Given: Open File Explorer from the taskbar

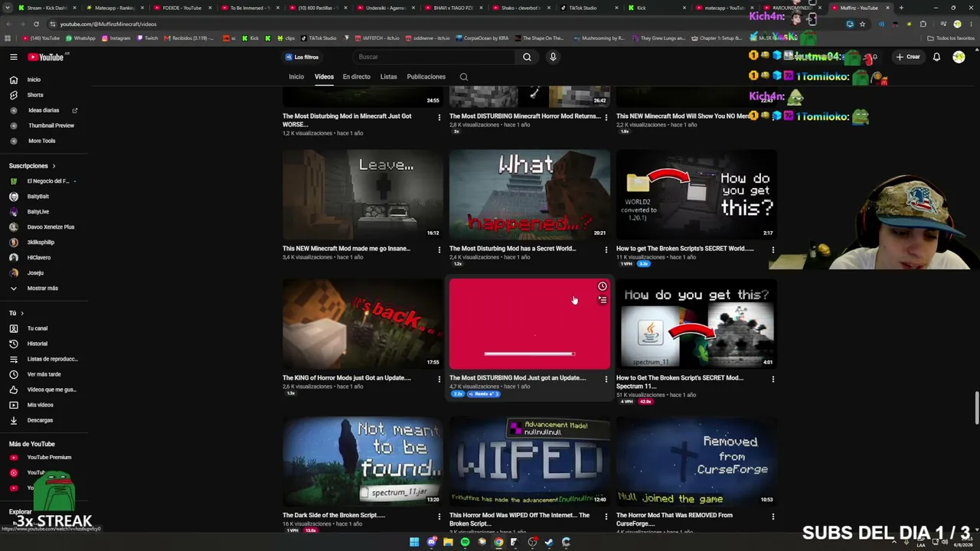Looking at the screenshot, I should [x=448, y=542].
